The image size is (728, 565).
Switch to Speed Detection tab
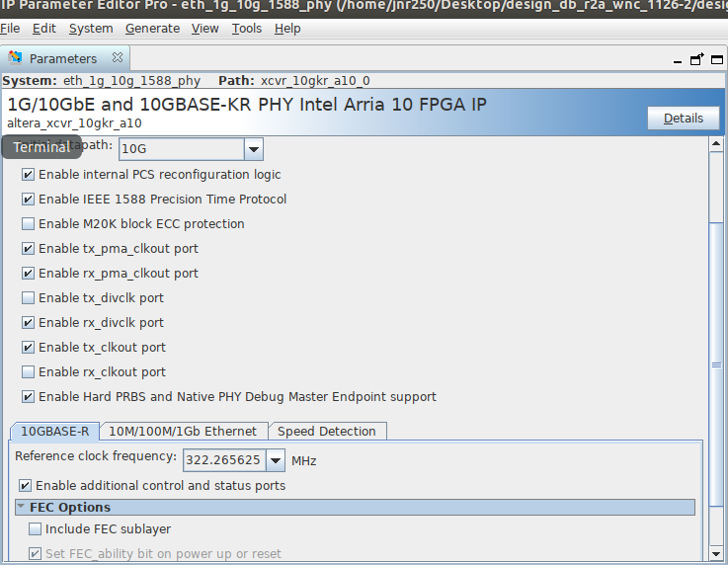[326, 432]
